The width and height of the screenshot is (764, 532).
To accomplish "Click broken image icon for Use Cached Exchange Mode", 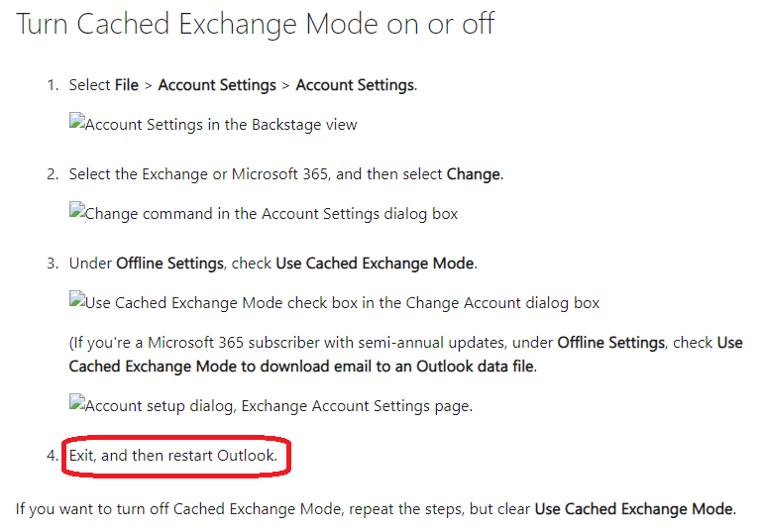I will (x=77, y=299).
